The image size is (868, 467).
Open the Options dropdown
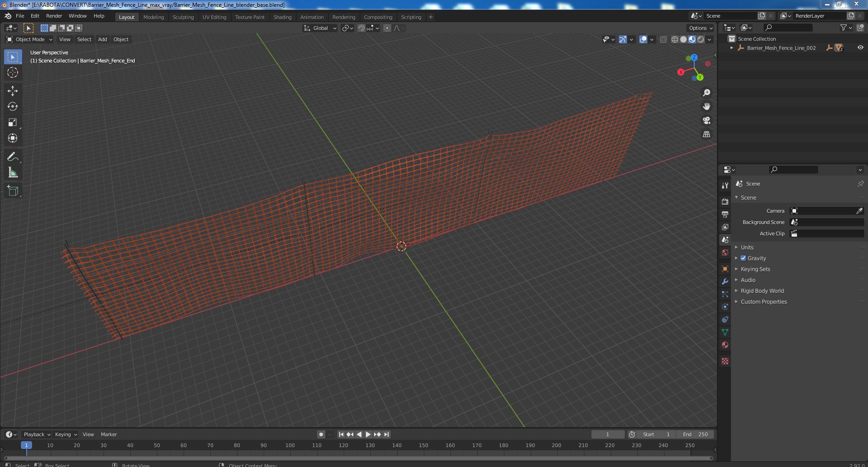[701, 28]
